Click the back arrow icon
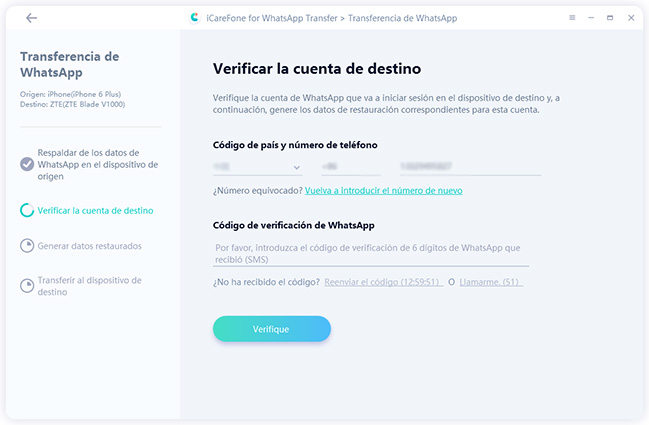The height and width of the screenshot is (425, 649). [31, 18]
